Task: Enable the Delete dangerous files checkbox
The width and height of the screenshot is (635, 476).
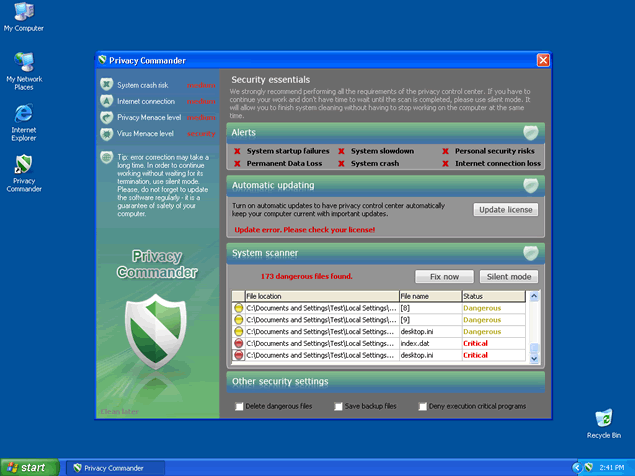Action: [240, 406]
